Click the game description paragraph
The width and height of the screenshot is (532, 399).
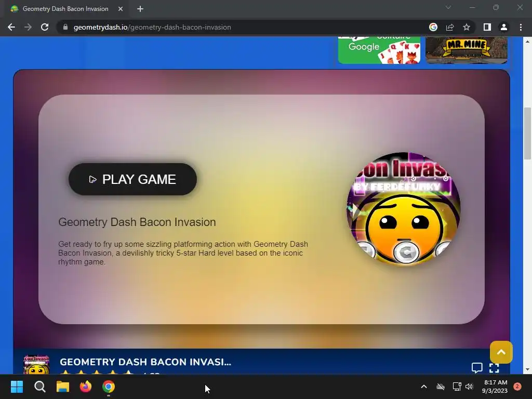[x=183, y=253]
